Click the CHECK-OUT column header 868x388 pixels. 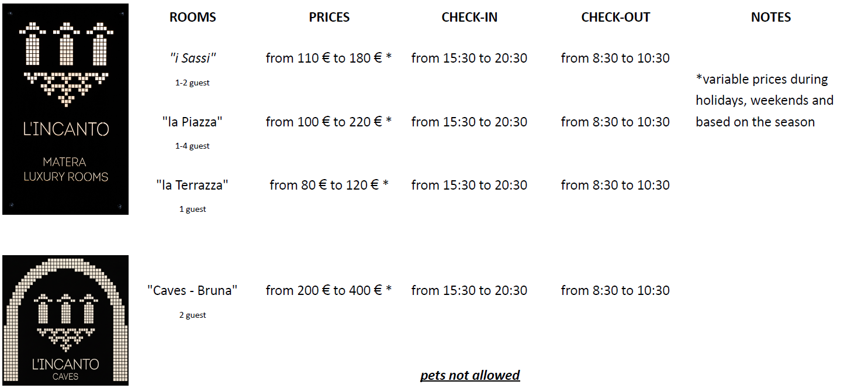(x=615, y=18)
